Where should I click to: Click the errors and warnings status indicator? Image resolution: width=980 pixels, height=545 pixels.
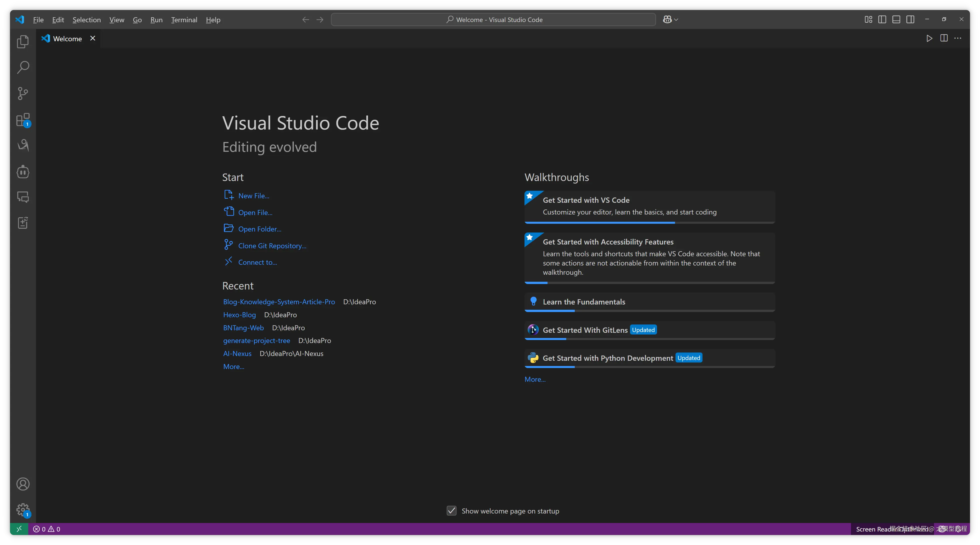46,529
